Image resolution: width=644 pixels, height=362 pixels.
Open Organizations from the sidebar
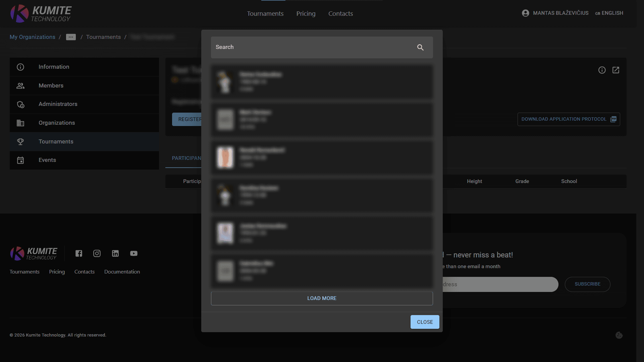[57, 123]
